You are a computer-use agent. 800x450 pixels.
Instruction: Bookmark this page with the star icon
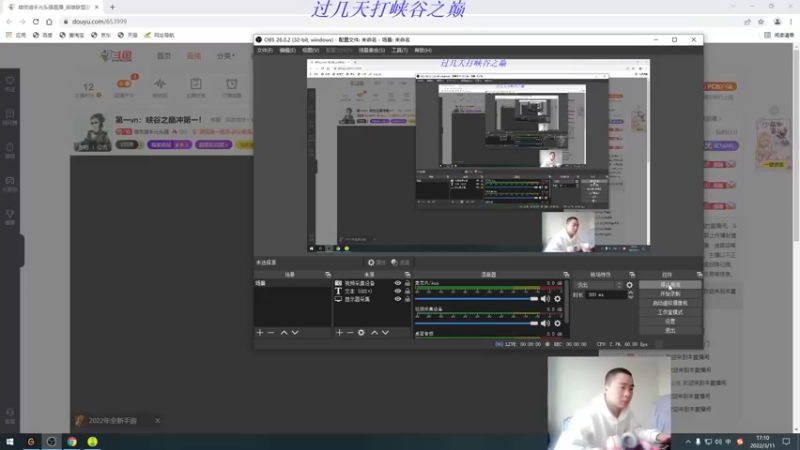(761, 21)
